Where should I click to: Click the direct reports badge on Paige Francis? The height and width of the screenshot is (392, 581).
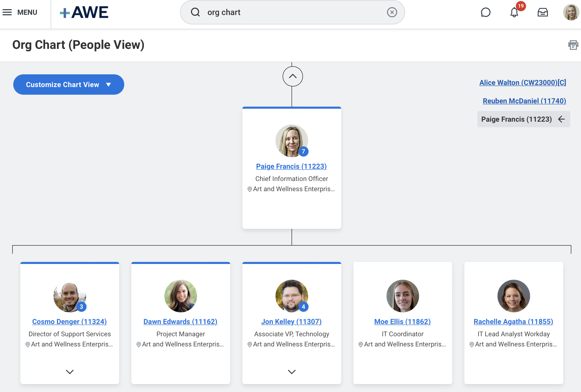[x=304, y=151]
